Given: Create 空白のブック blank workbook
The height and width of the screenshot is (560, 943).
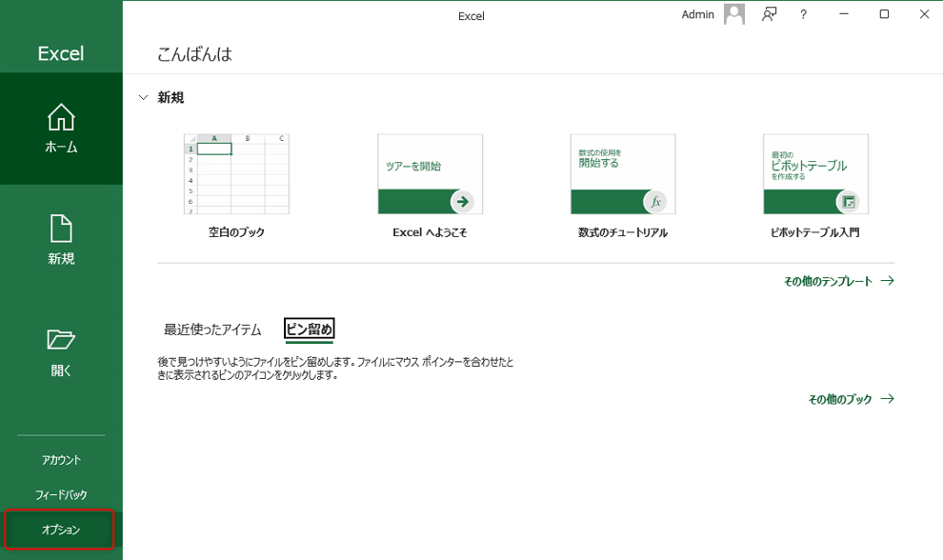Looking at the screenshot, I should click(236, 174).
